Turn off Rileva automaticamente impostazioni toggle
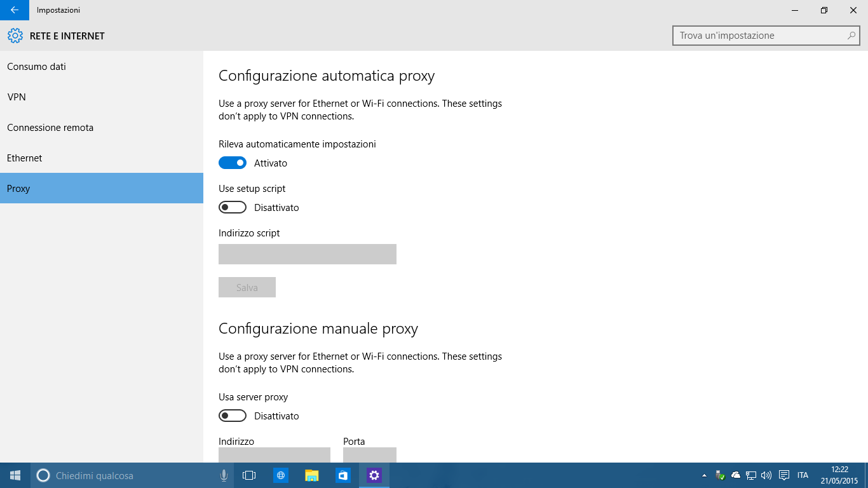 (233, 163)
